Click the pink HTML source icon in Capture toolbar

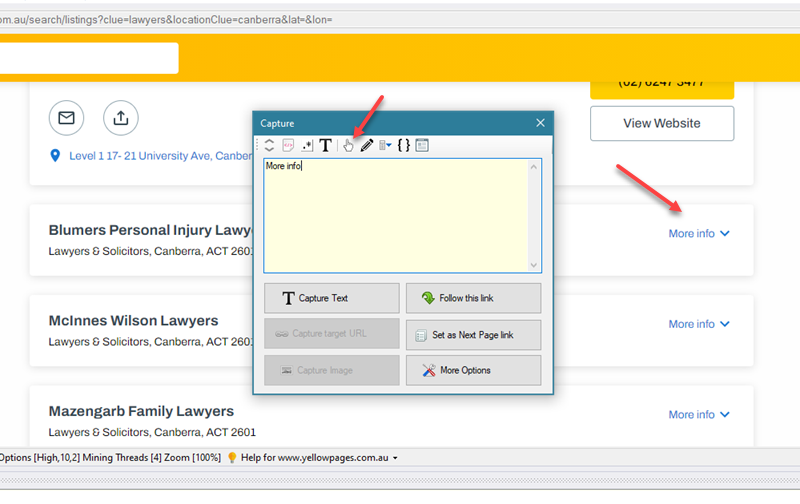[288, 145]
